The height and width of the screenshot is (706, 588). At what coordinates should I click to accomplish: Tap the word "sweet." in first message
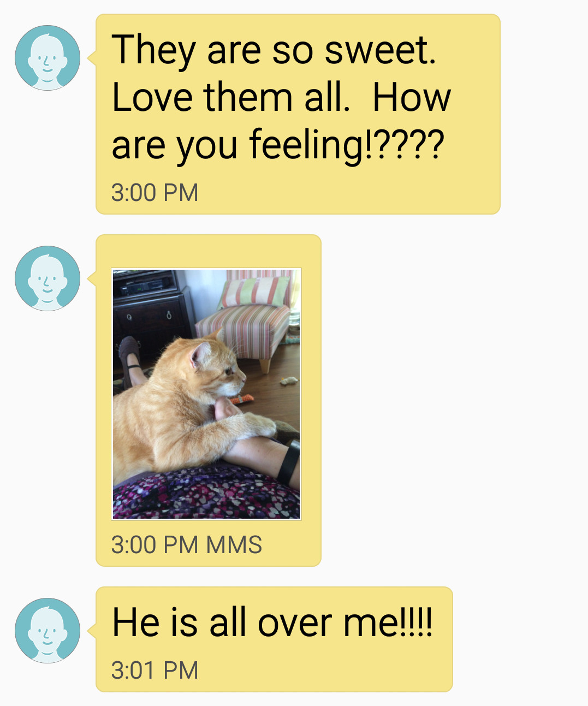[x=381, y=50]
